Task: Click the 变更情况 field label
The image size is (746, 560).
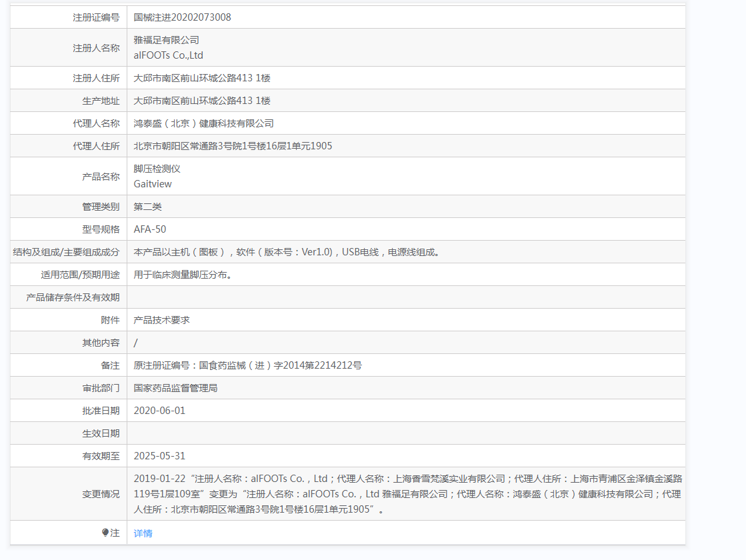Action: click(x=101, y=495)
